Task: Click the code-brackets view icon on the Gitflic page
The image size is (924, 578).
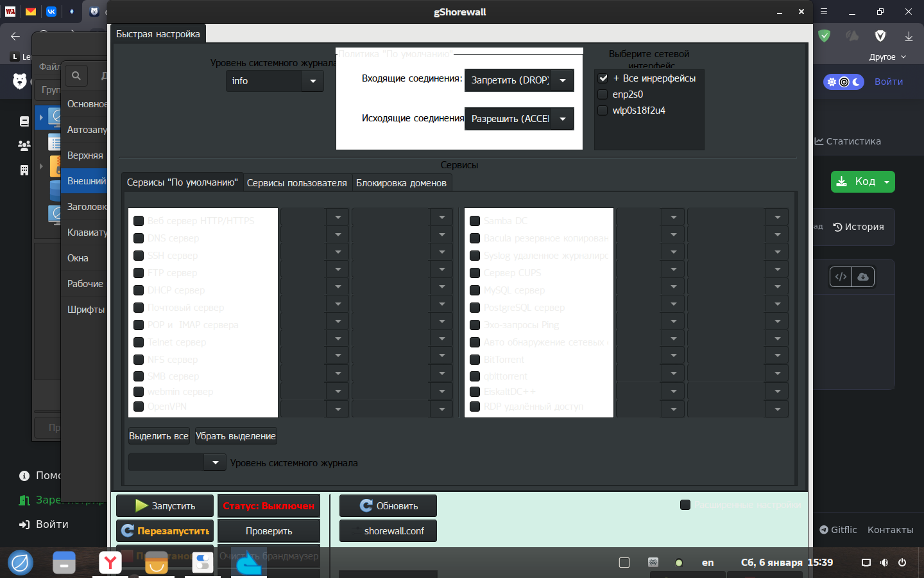Action: tap(841, 277)
